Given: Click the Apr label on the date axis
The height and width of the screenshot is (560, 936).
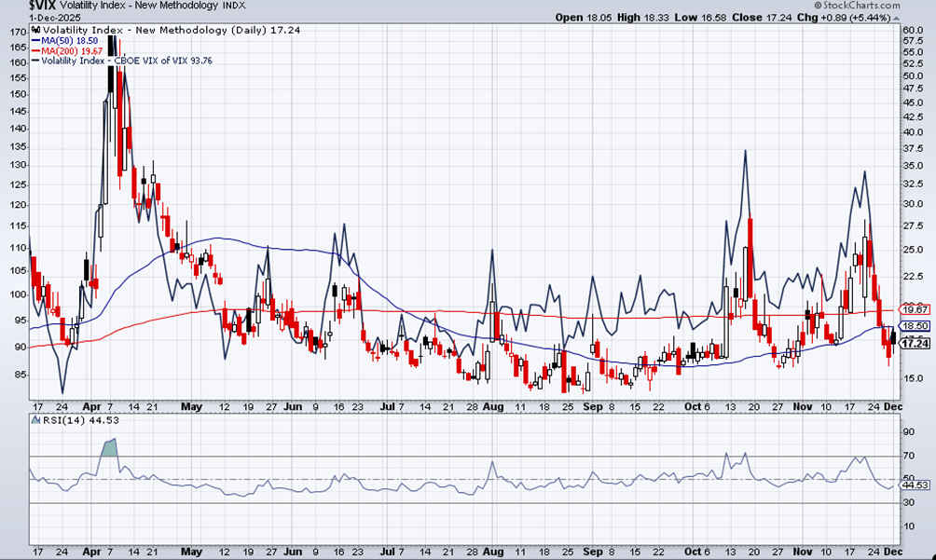Looking at the screenshot, I should tap(92, 407).
